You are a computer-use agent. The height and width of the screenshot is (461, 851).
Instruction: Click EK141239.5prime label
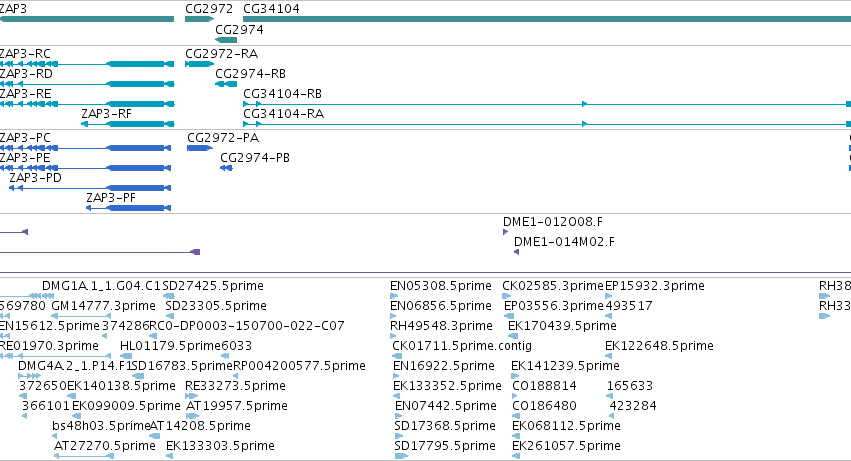(x=565, y=366)
